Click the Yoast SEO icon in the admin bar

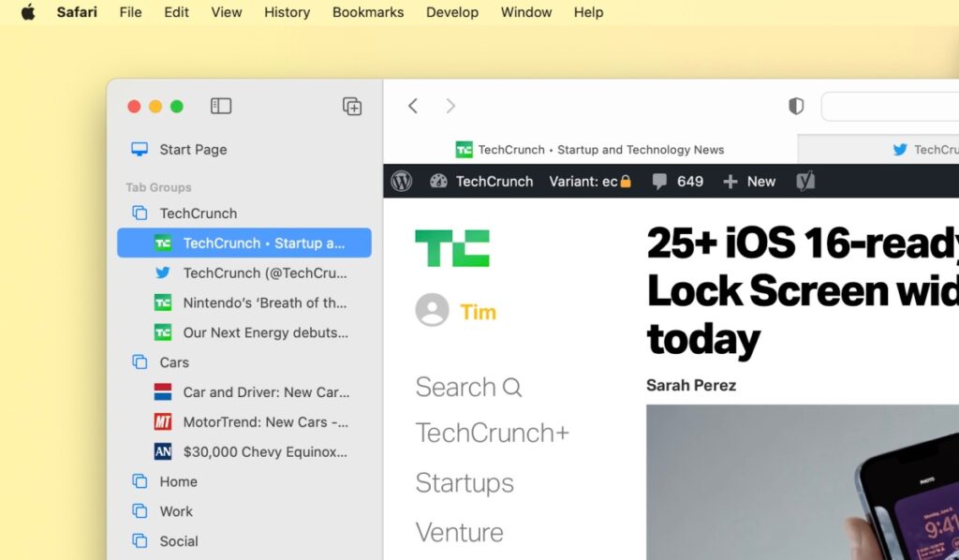tap(805, 181)
